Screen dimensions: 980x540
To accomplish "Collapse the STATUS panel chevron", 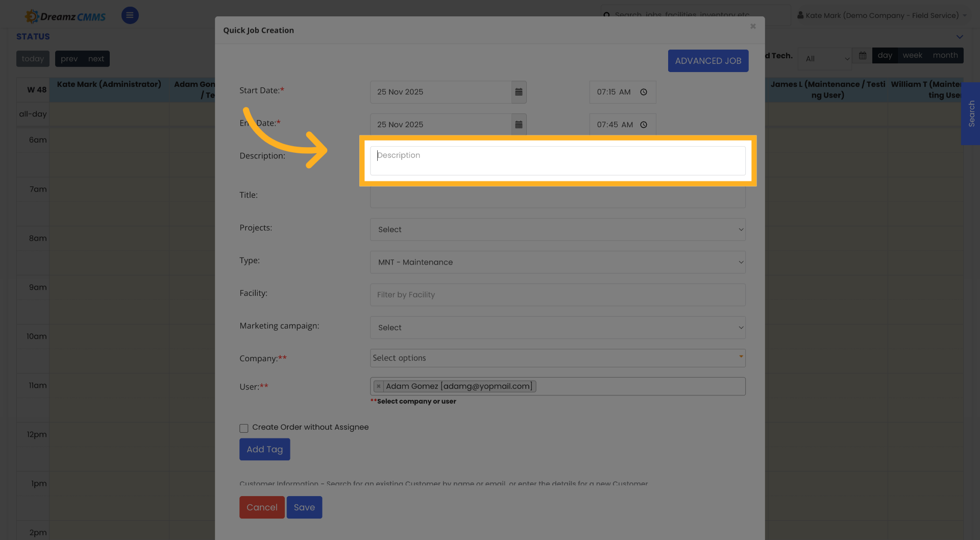I will [959, 37].
